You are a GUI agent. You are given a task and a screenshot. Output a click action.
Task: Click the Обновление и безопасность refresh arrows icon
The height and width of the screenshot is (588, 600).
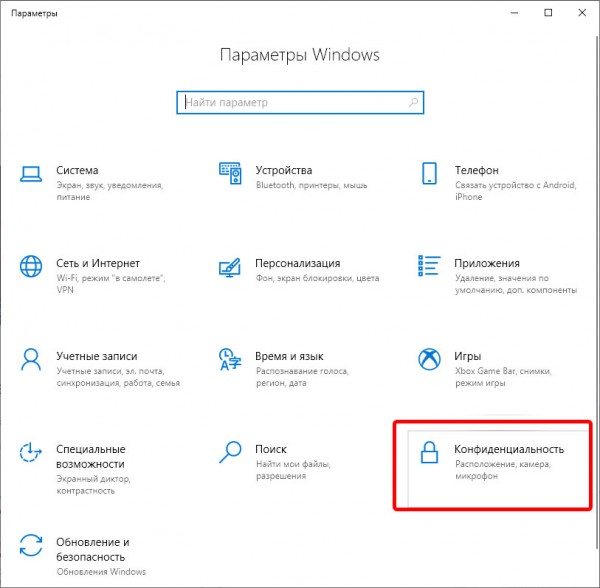31,545
